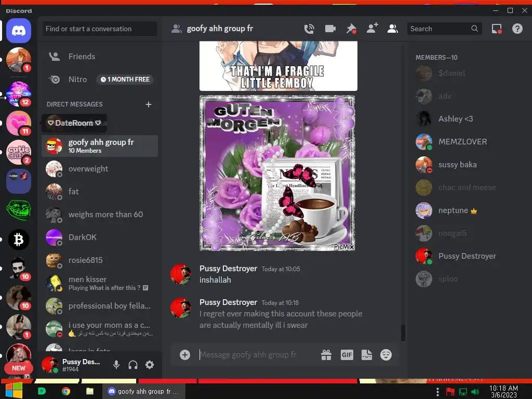Viewport: 532px width, 399px height.
Task: Open DateRoom pink heart server
Action: (19, 123)
